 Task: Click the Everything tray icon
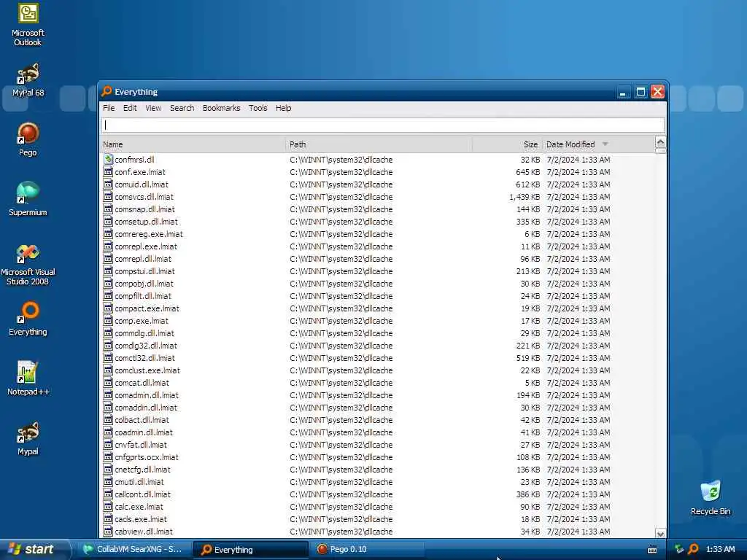[694, 549]
